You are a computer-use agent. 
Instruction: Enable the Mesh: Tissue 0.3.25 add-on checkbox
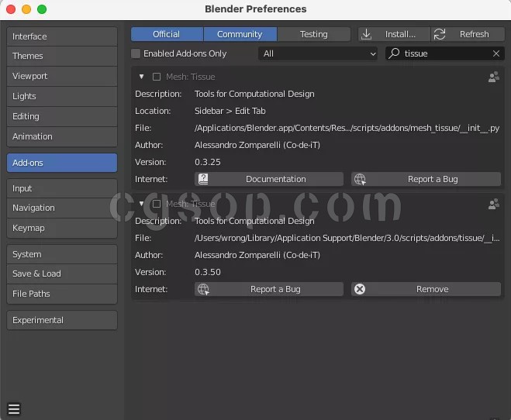pyautogui.click(x=157, y=77)
